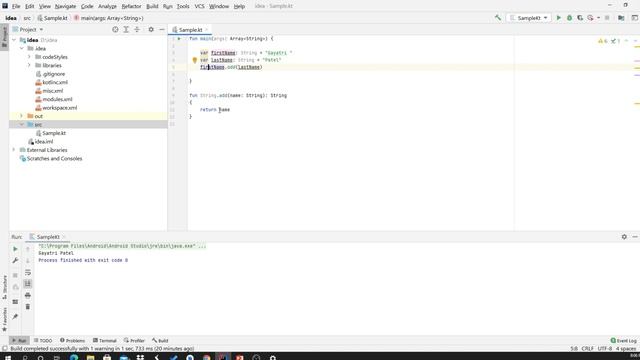The height and width of the screenshot is (360, 640).
Task: Open the Refactor menu
Action: coord(131,6)
